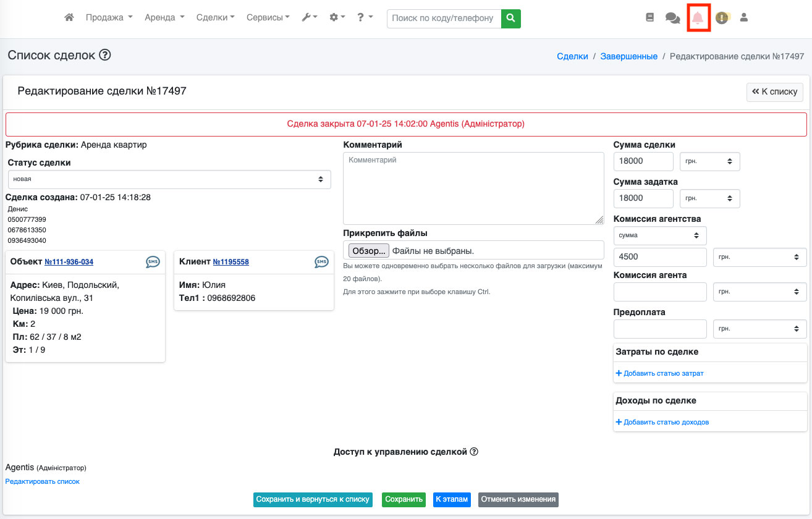
Task: Expand the Статус сделки dropdown
Action: tap(169, 179)
